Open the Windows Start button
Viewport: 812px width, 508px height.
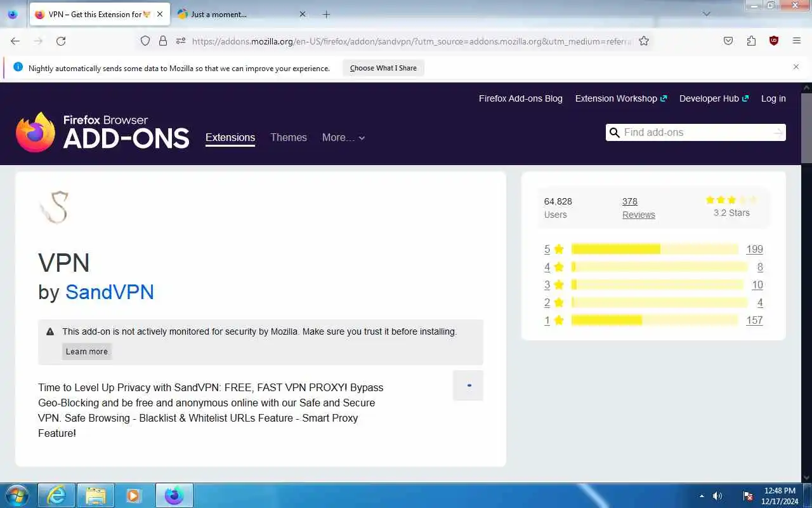pos(17,495)
